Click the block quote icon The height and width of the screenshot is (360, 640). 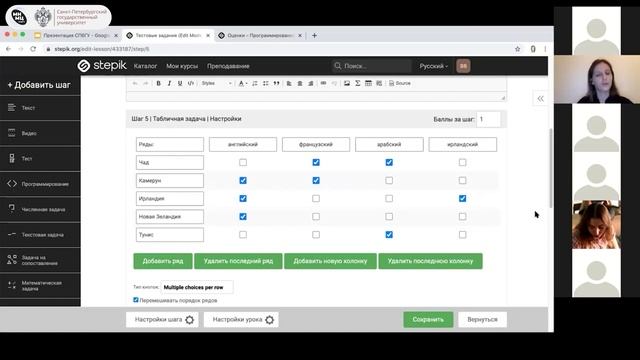coord(276,83)
